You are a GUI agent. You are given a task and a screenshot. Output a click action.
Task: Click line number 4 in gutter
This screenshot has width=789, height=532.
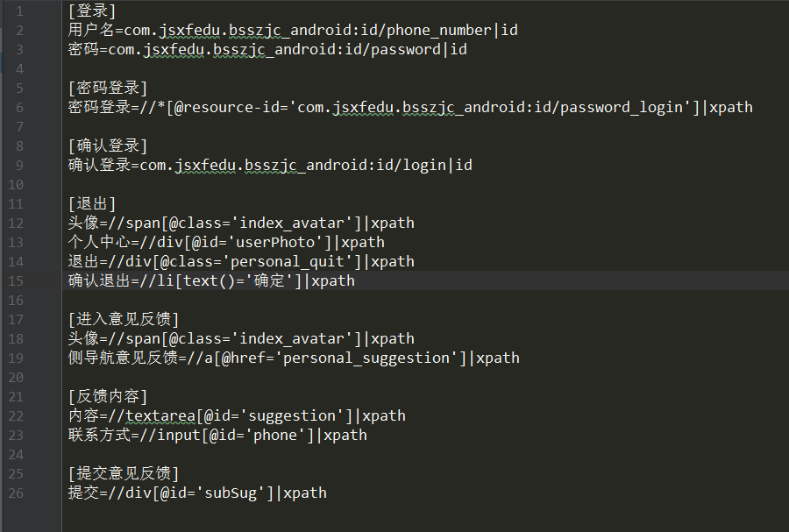[19, 69]
